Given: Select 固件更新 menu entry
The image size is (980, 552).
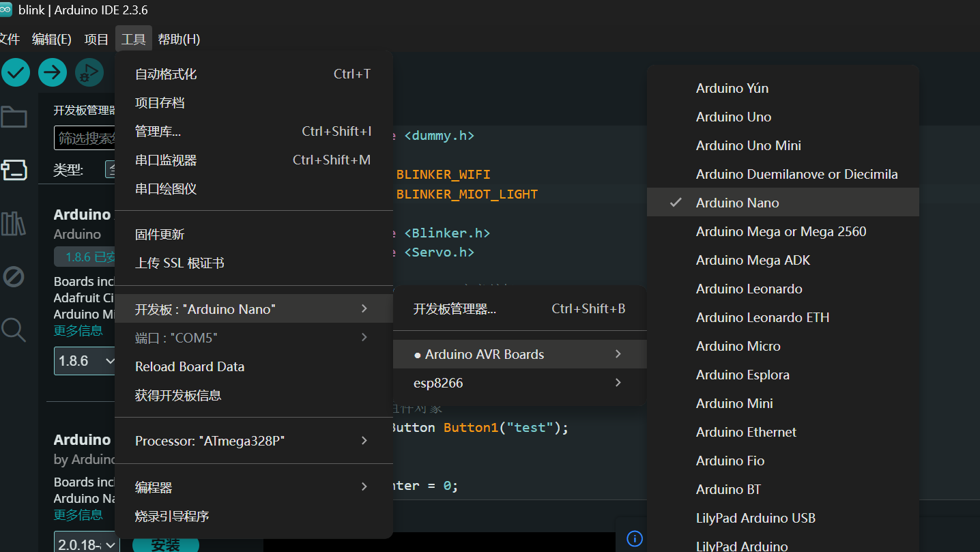Looking at the screenshot, I should click(254, 234).
